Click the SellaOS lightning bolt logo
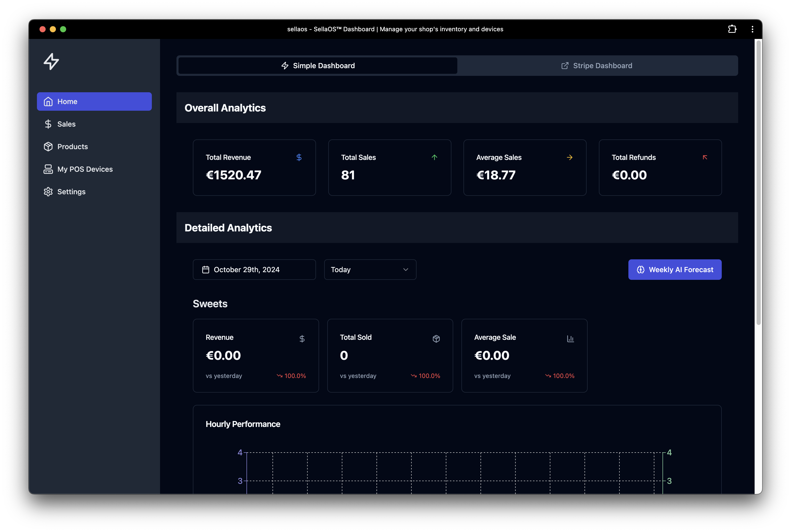This screenshot has width=791, height=532. [51, 62]
